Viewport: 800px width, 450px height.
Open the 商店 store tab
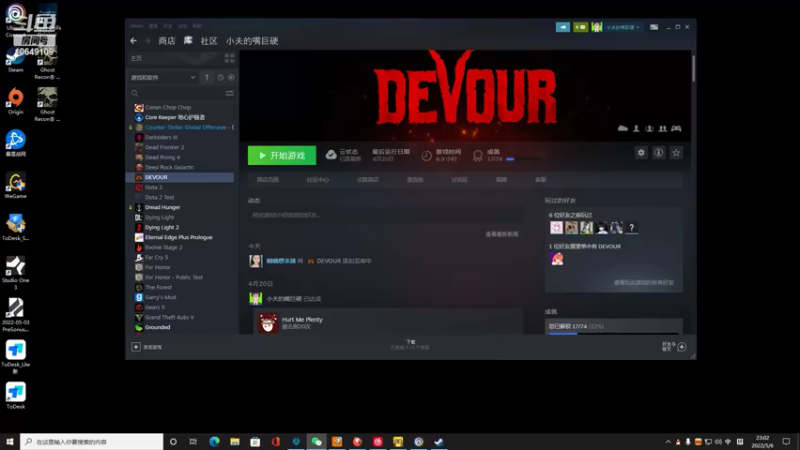(x=167, y=41)
